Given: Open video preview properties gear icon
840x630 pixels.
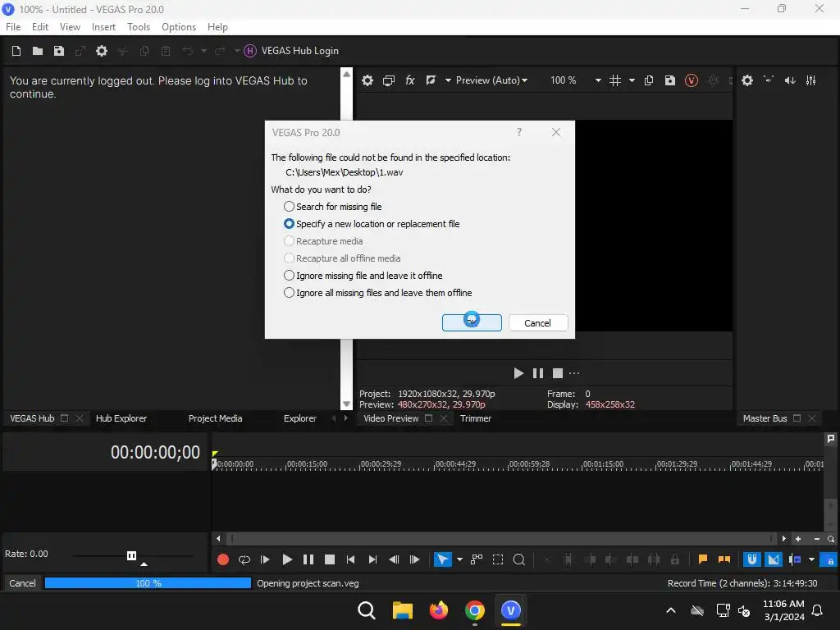Looking at the screenshot, I should tap(367, 80).
